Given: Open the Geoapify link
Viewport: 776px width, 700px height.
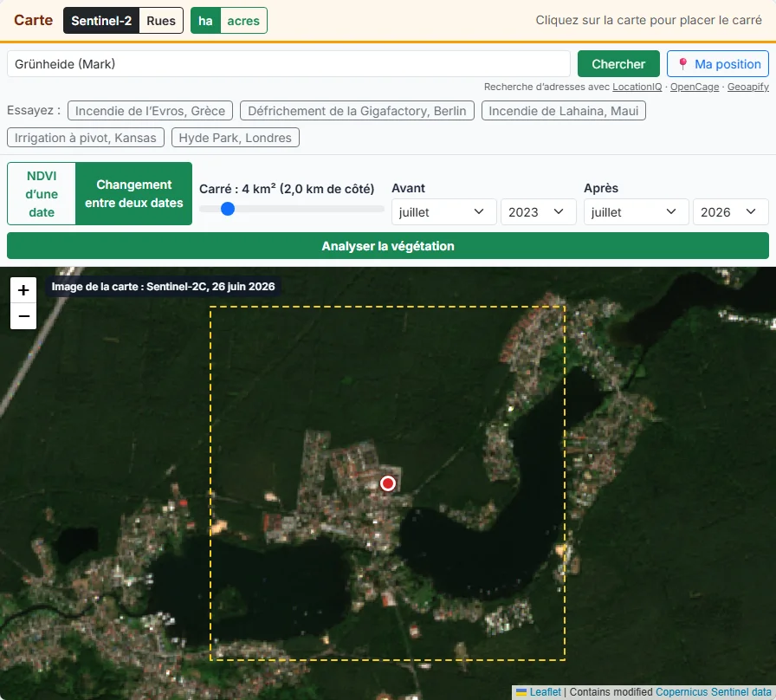Looking at the screenshot, I should 747,87.
